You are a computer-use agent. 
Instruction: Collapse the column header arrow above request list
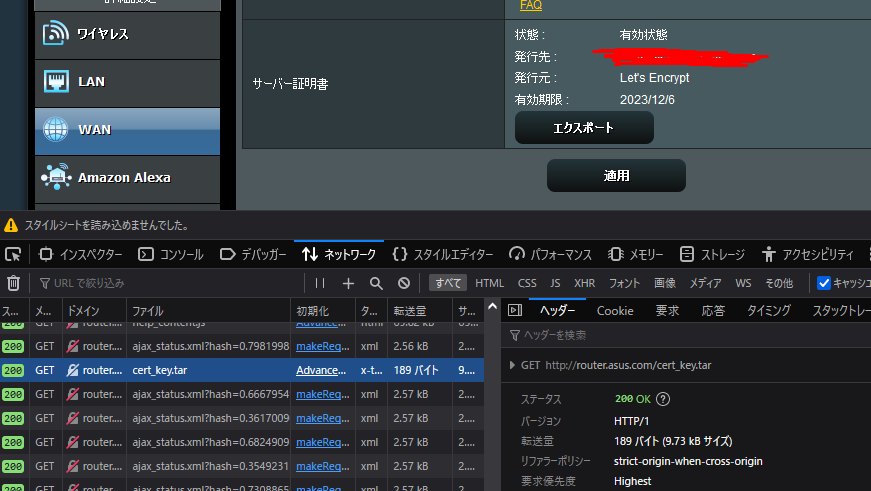[492, 306]
